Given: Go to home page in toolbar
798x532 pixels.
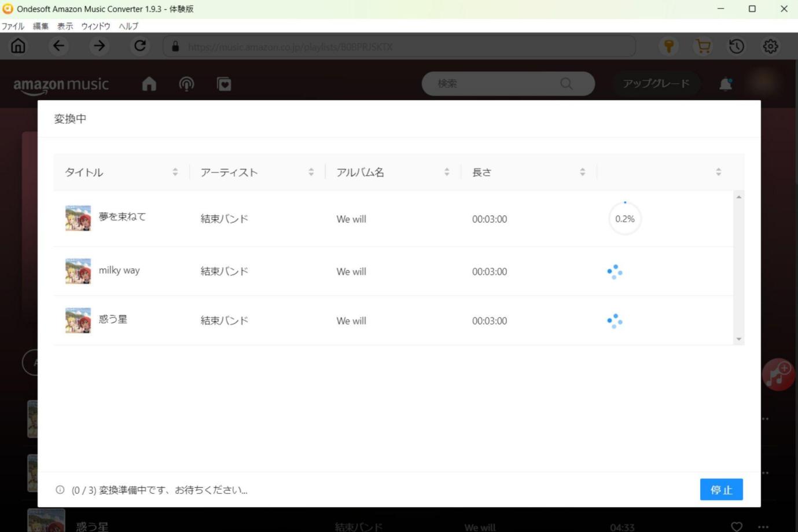Looking at the screenshot, I should [x=18, y=46].
